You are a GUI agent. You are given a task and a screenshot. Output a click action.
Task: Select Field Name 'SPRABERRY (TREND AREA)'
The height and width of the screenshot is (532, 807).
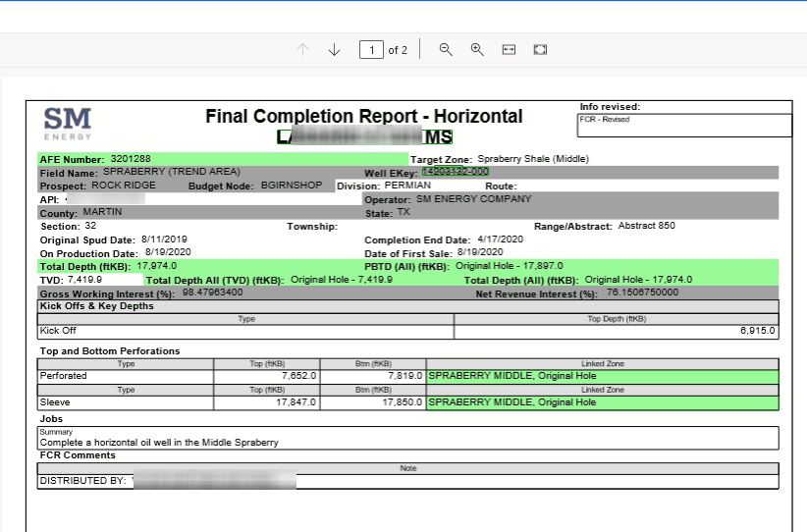coord(172,172)
